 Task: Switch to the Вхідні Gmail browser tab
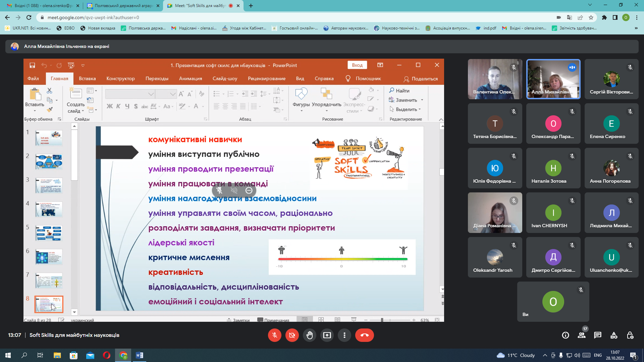44,6
